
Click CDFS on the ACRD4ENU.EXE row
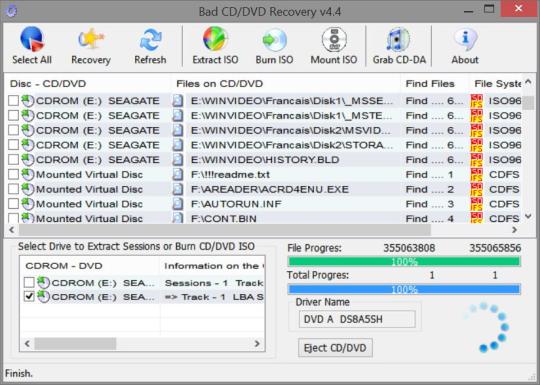(505, 189)
